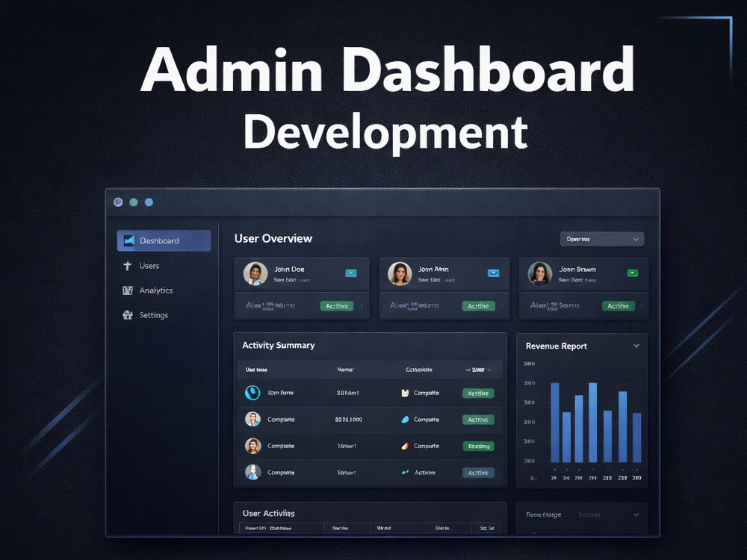The width and height of the screenshot is (747, 560).
Task: Click the Revenue Report title
Action: 556,346
